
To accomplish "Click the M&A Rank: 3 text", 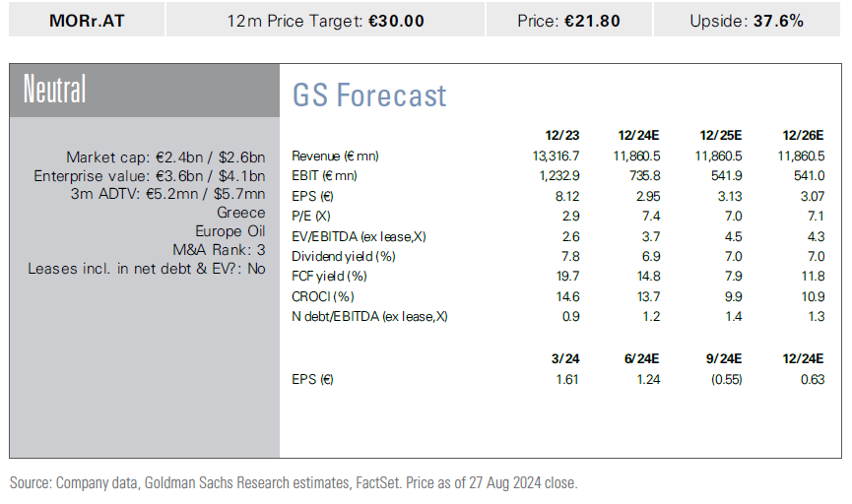I will tap(212, 250).
